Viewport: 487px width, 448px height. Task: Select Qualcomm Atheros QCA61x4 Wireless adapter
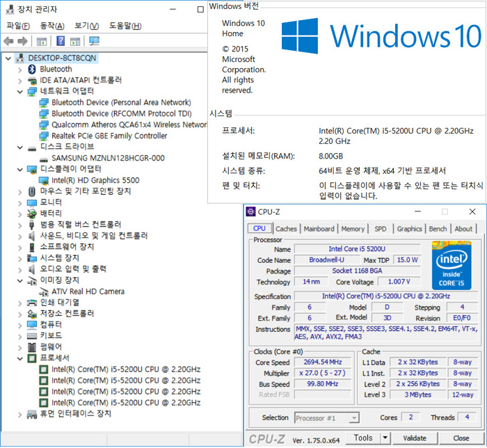[x=129, y=125]
